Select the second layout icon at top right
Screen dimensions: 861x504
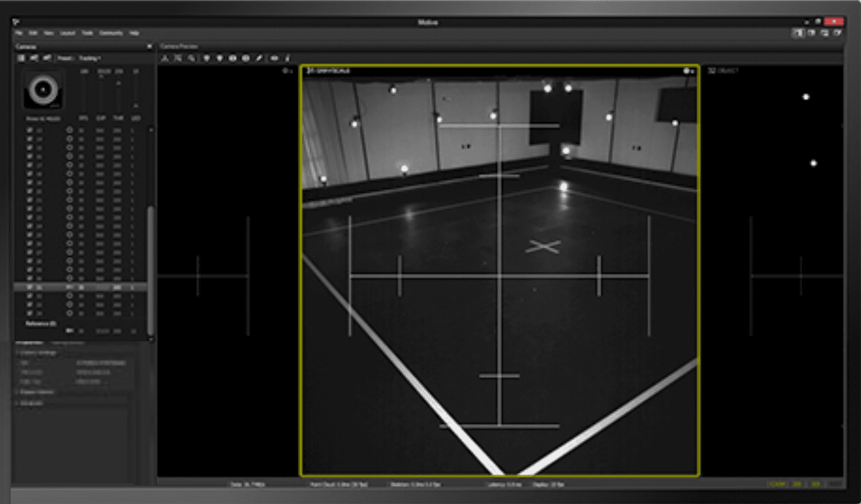pos(812,33)
